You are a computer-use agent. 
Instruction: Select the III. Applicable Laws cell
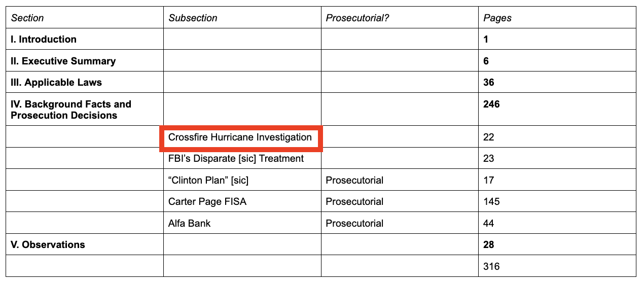tap(85, 82)
